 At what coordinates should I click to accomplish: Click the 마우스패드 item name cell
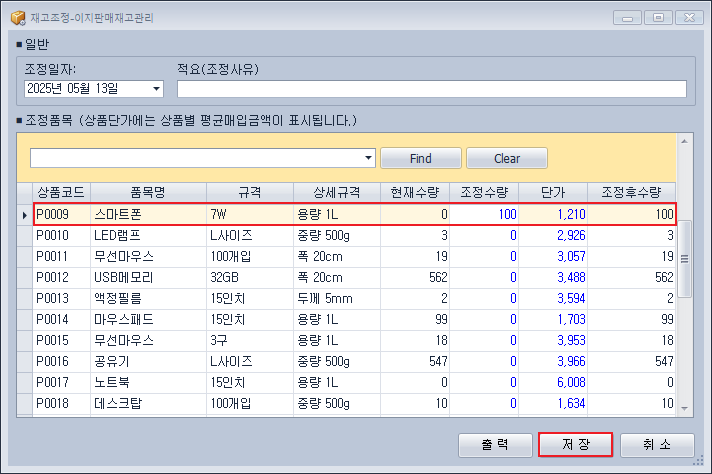(x=148, y=320)
